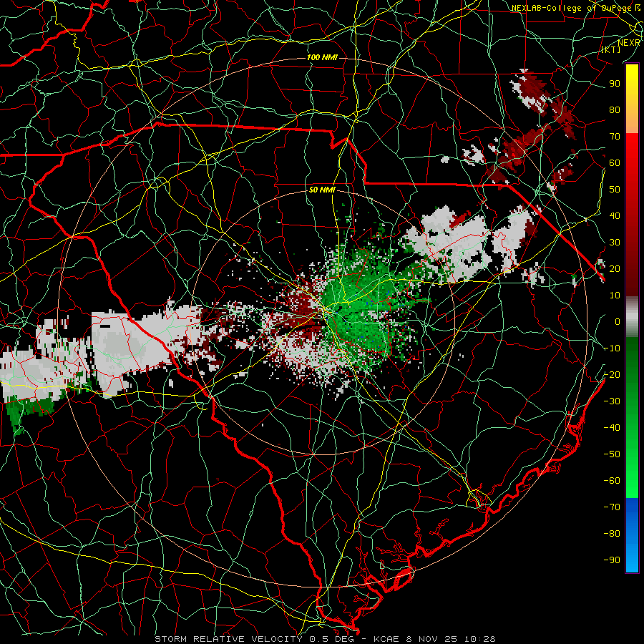The height and width of the screenshot is (644, 644).
Task: Click the 60 value on the velocity scale
Action: click(615, 162)
